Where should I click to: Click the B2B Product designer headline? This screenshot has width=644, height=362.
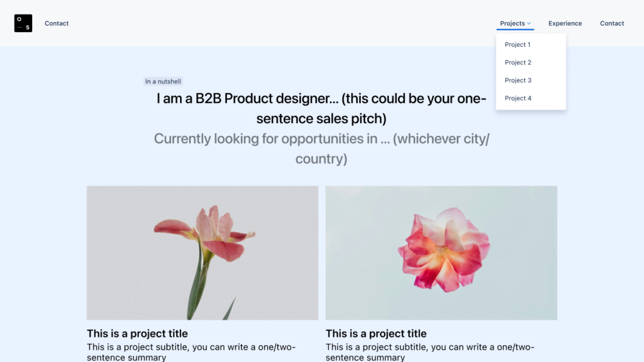(321, 108)
